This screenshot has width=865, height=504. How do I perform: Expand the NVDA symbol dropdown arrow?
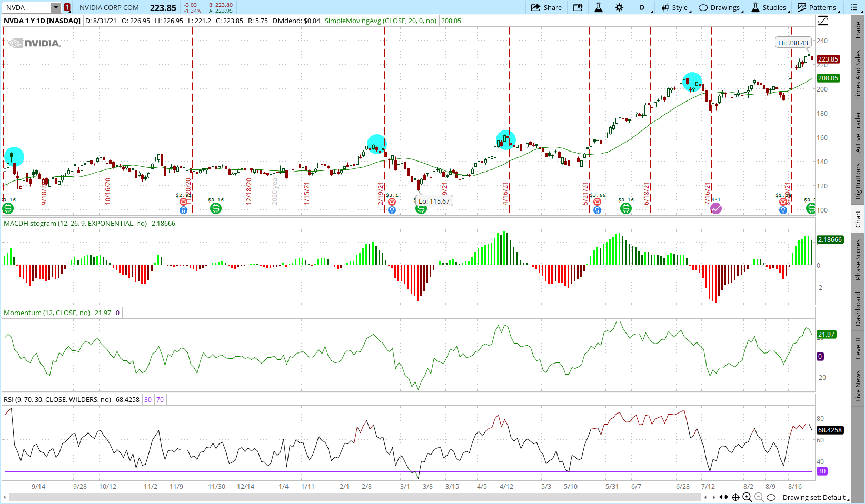point(55,7)
